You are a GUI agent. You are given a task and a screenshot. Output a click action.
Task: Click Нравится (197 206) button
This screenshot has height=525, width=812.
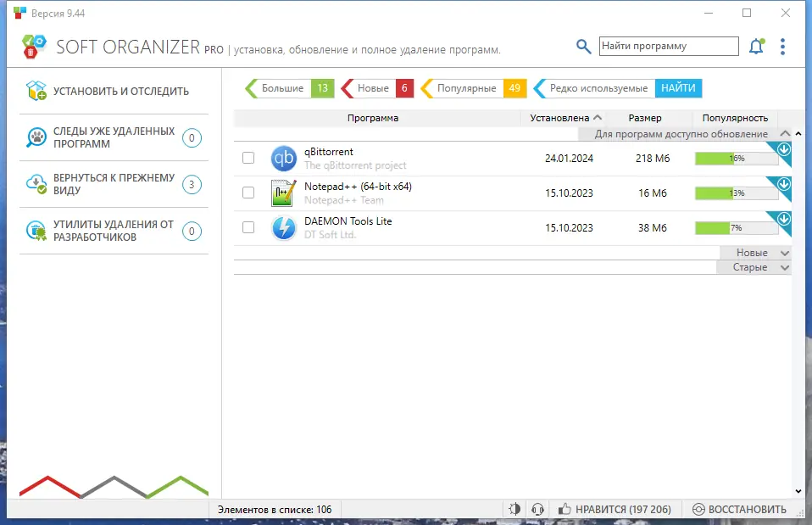[x=615, y=510]
